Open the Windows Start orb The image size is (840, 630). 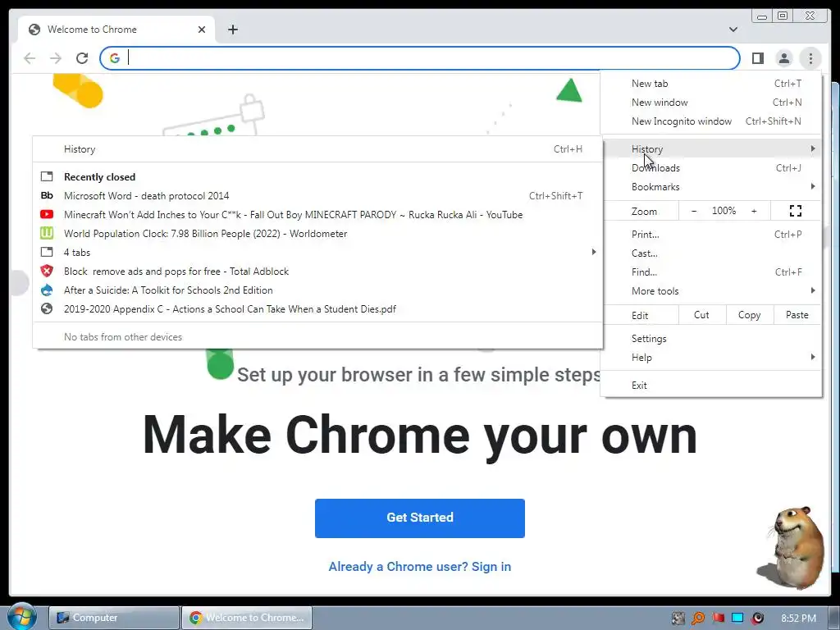pyautogui.click(x=21, y=617)
